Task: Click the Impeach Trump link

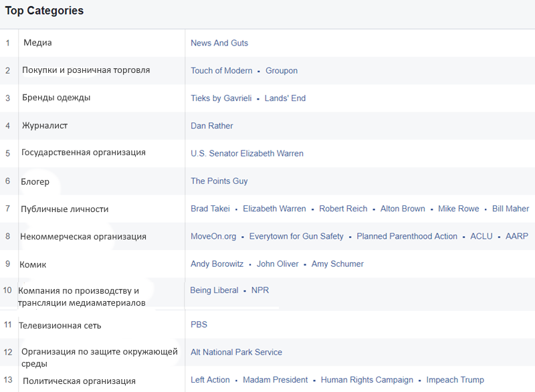Action: tap(455, 380)
